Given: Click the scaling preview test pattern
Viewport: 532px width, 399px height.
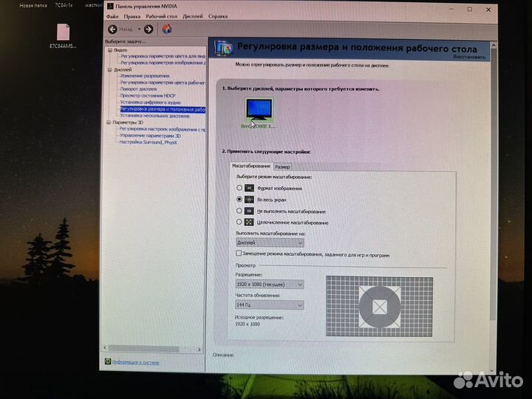Looking at the screenshot, I should click(379, 307).
